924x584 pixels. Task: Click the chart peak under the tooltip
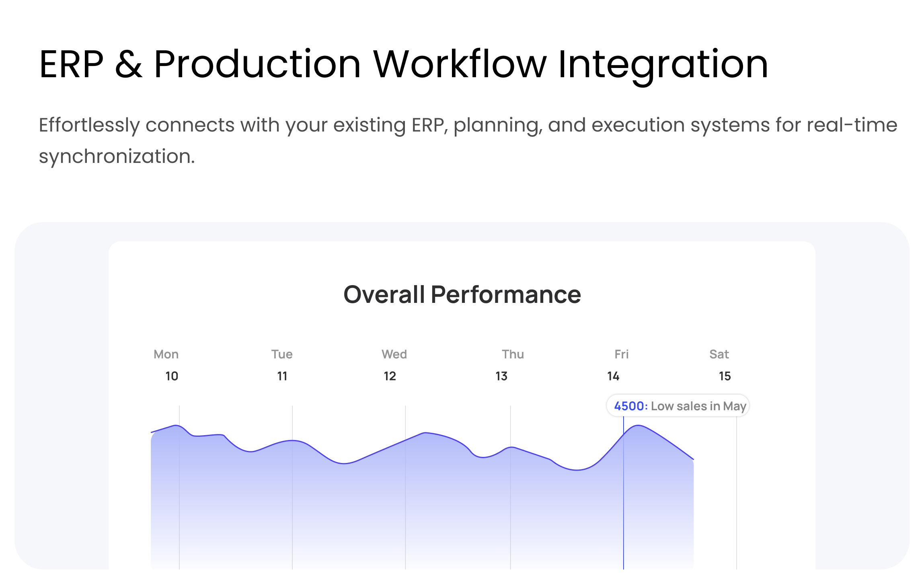click(x=638, y=426)
